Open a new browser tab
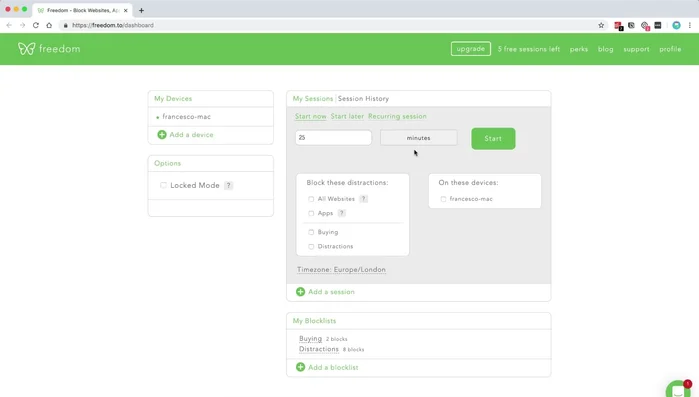 coord(141,10)
